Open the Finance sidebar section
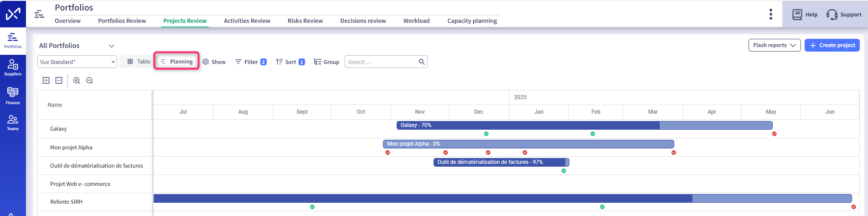This screenshot has width=868, height=216. pos(13,95)
